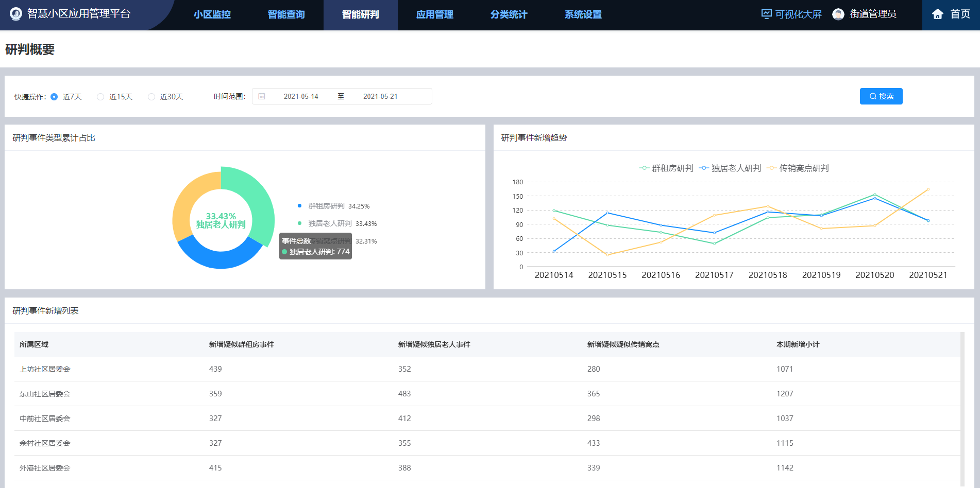Open the 小区监控 navigation menu
This screenshot has width=980, height=488.
tap(212, 14)
